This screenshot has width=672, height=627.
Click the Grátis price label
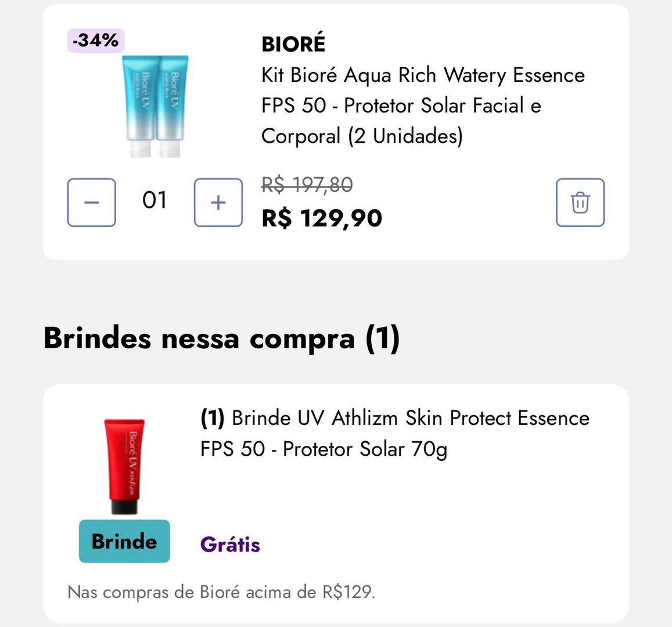(x=230, y=545)
